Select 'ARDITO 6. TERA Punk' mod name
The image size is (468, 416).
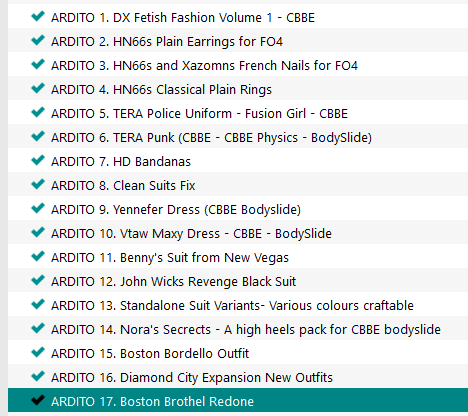pyautogui.click(x=211, y=138)
